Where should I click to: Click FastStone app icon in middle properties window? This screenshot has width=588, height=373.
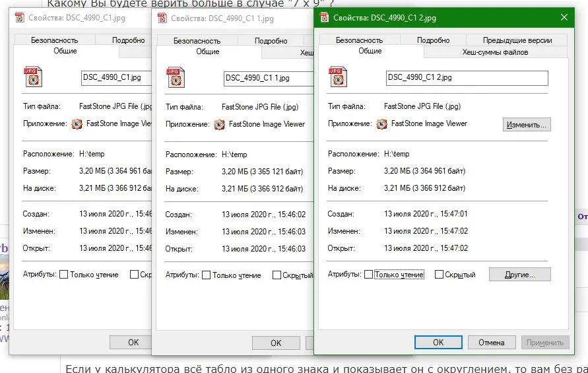click(219, 125)
